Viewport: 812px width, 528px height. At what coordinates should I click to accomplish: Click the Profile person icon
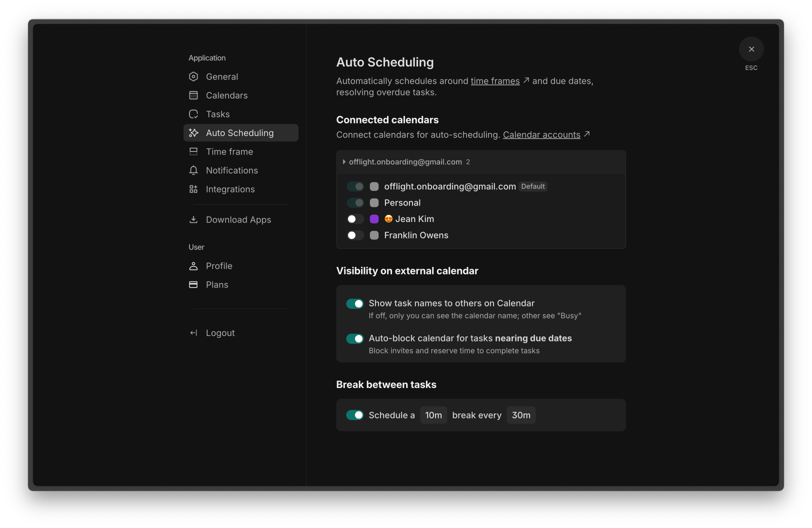pyautogui.click(x=193, y=266)
